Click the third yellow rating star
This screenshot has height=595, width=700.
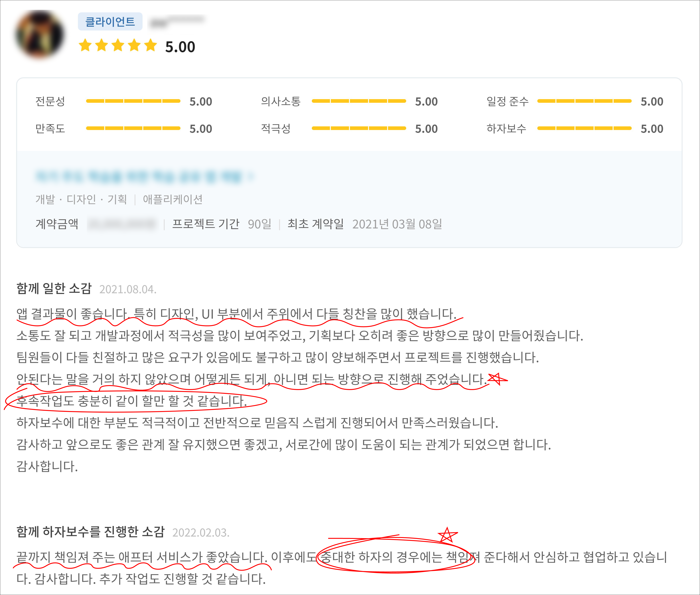coord(118,45)
